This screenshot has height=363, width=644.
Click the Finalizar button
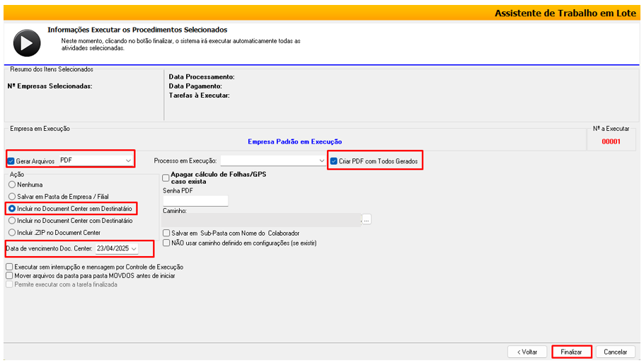pos(571,352)
